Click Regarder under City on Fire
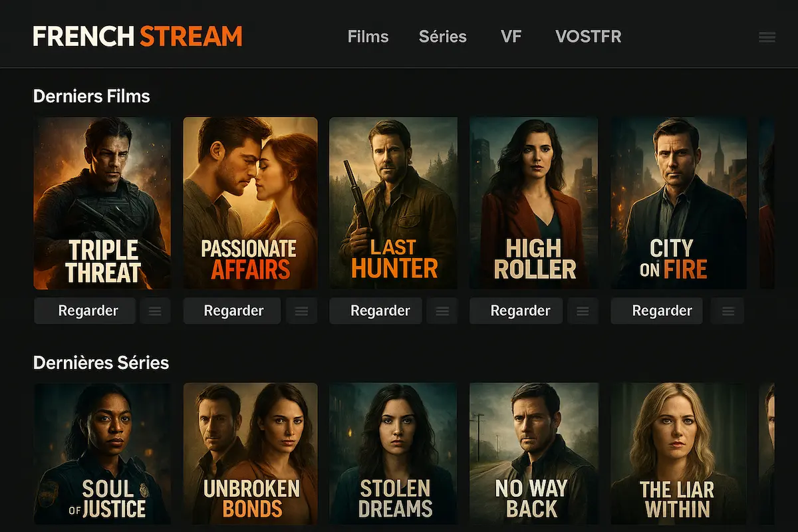This screenshot has width=798, height=532. click(657, 311)
